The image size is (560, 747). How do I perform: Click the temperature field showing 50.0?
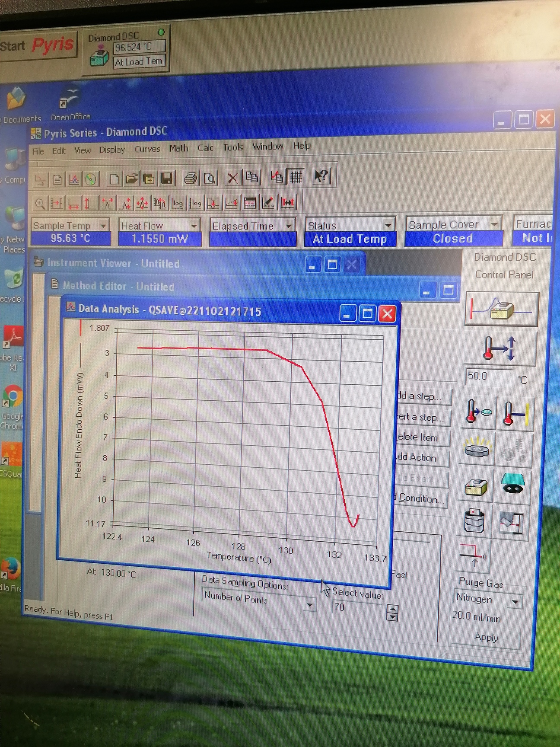[489, 376]
